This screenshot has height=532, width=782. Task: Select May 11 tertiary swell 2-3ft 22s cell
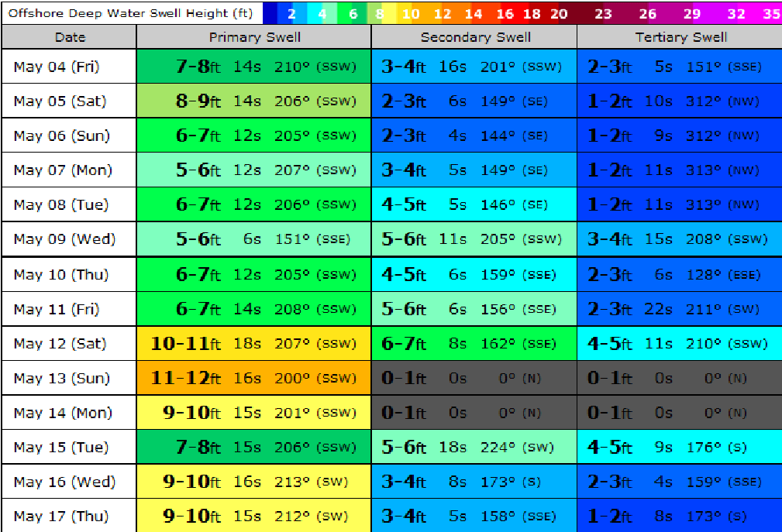pyautogui.click(x=680, y=309)
